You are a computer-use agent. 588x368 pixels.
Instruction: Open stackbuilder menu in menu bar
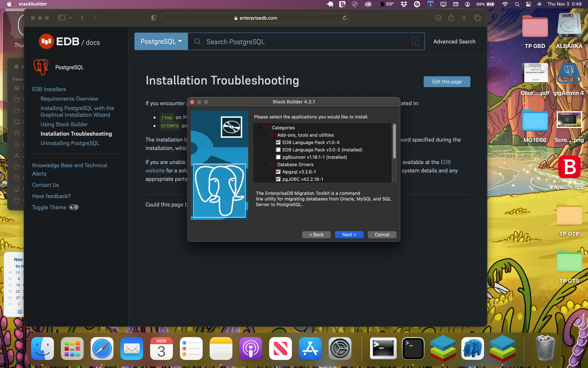[x=33, y=4]
